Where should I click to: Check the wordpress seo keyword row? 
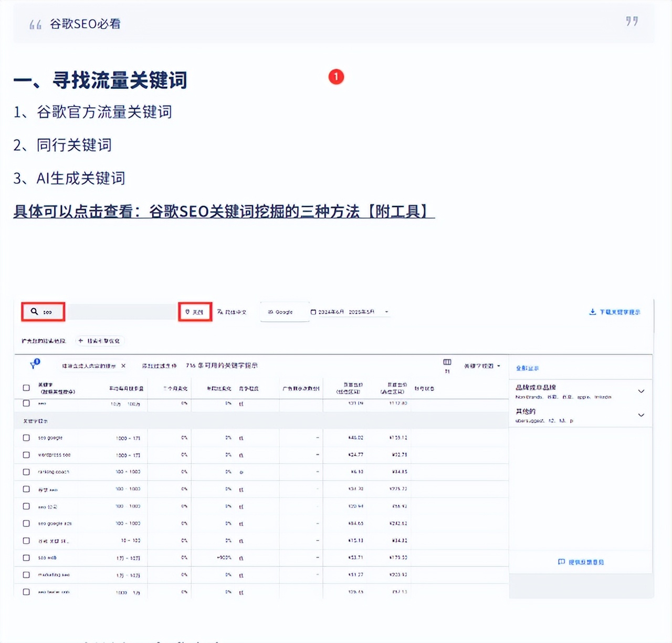(26, 455)
